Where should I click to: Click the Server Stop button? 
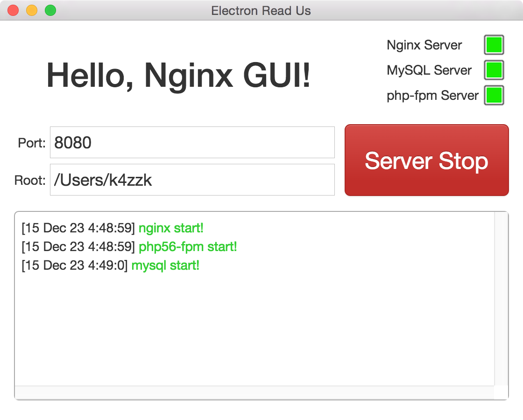point(426,160)
